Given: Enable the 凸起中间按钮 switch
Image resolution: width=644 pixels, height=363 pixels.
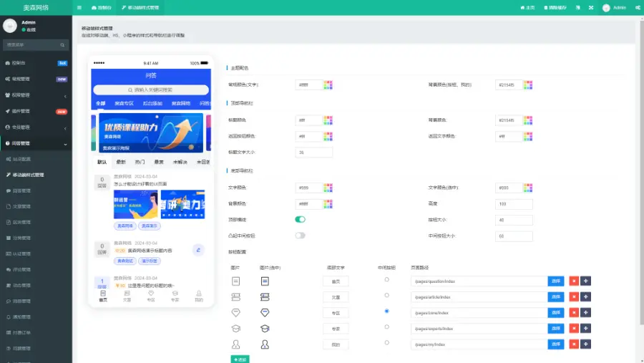Looking at the screenshot, I should 300,236.
